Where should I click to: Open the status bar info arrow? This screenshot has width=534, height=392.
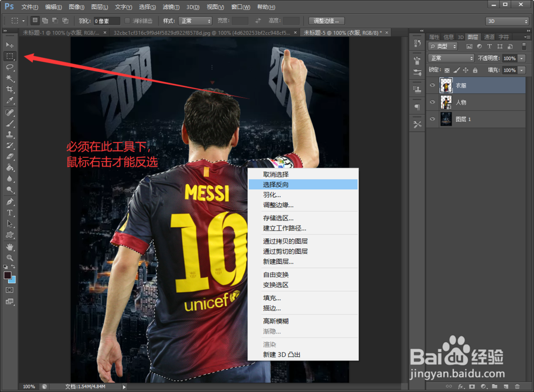tap(124, 387)
